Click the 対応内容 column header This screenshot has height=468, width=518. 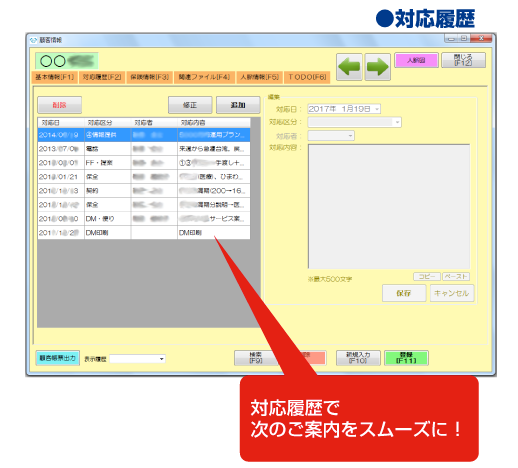[214, 123]
